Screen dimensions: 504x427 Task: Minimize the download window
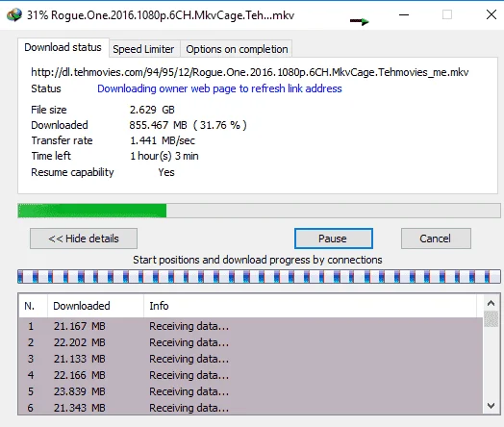pos(404,14)
